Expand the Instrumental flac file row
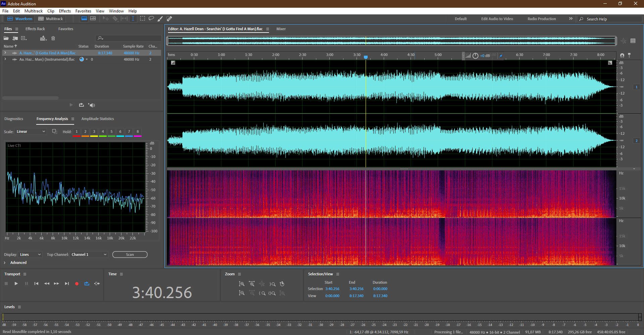 [x=5, y=59]
